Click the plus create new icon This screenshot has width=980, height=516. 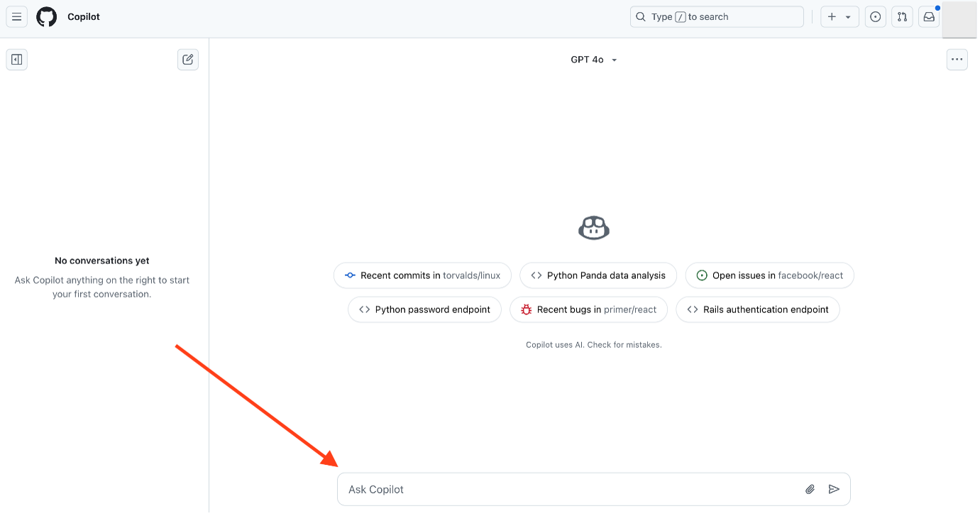pos(832,17)
